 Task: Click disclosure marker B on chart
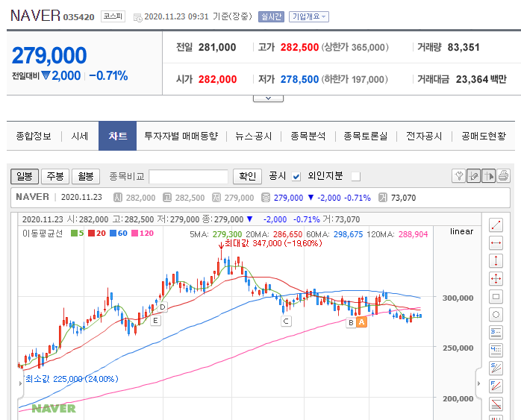[351, 322]
